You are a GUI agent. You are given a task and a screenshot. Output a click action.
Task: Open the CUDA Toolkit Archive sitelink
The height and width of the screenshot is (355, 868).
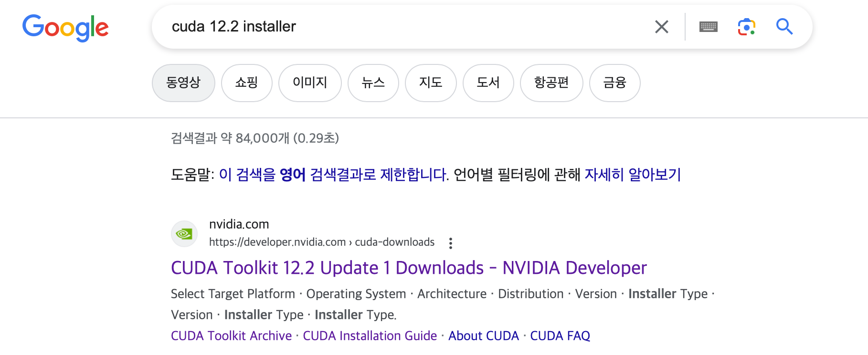click(231, 336)
